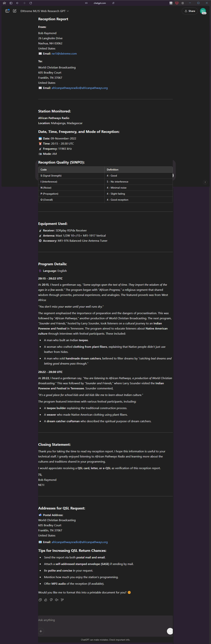Click the ne1i@dxtreme.com email link
Image resolution: width=211 pixels, height=644 pixels.
64,53
